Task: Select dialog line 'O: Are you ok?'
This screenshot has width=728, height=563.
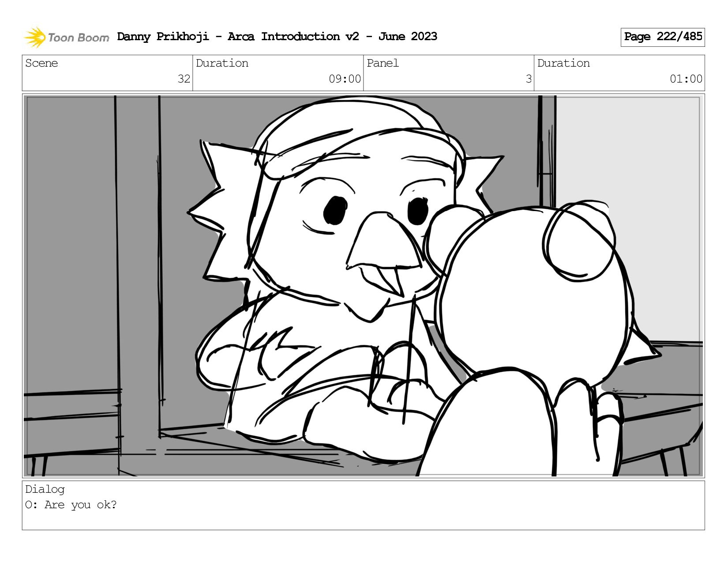Action: pyautogui.click(x=71, y=505)
